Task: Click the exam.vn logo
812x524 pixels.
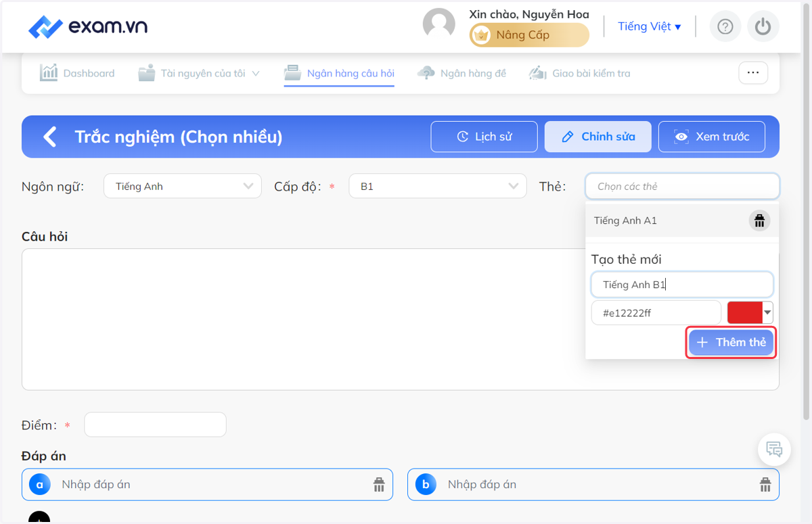Action: click(x=88, y=27)
